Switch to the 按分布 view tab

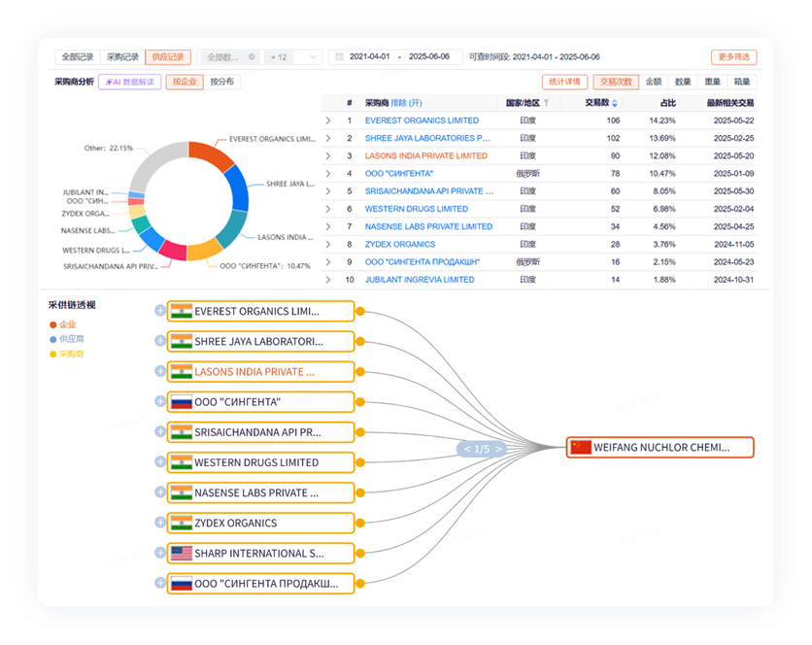pyautogui.click(x=224, y=83)
